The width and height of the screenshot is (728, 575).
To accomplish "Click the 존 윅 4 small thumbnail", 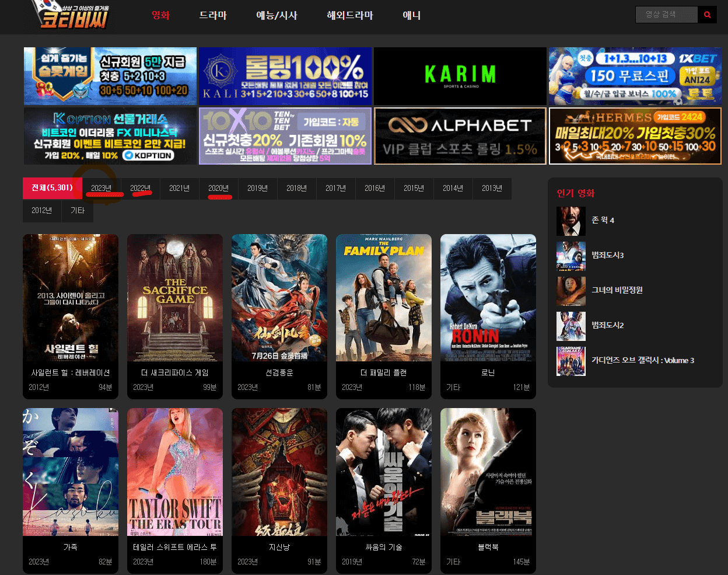I will 571,221.
